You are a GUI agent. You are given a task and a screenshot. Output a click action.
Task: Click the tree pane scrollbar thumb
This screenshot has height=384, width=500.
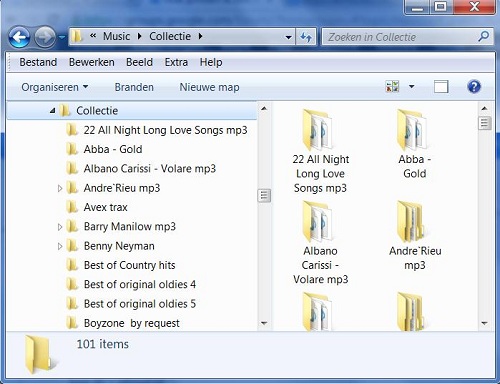pos(264,196)
